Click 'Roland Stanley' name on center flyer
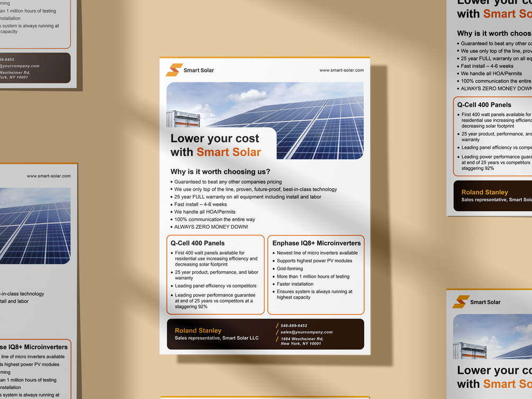Screen dimensions: 532x399 198,330
